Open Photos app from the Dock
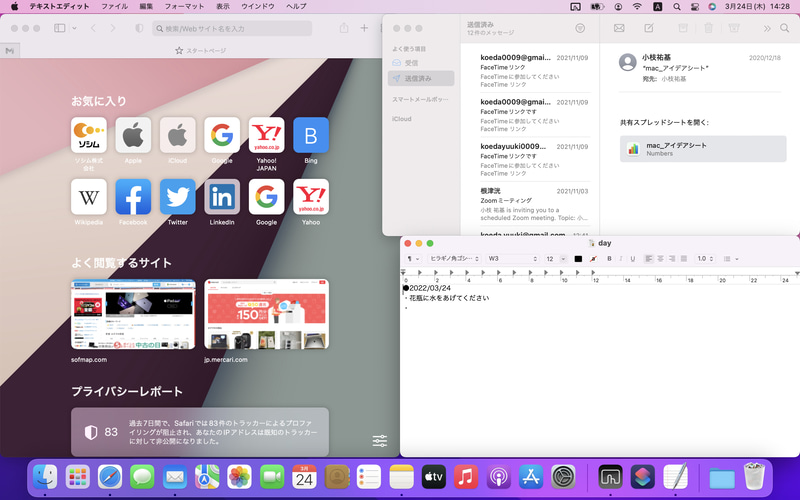 coord(239,477)
